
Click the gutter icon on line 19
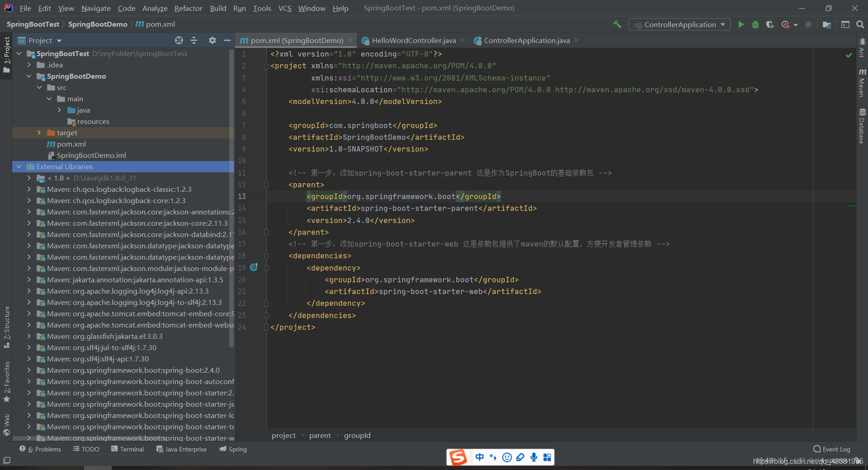(254, 267)
